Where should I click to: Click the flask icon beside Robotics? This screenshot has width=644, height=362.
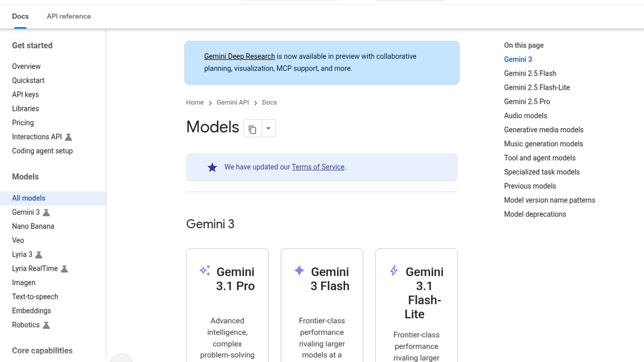coord(46,325)
